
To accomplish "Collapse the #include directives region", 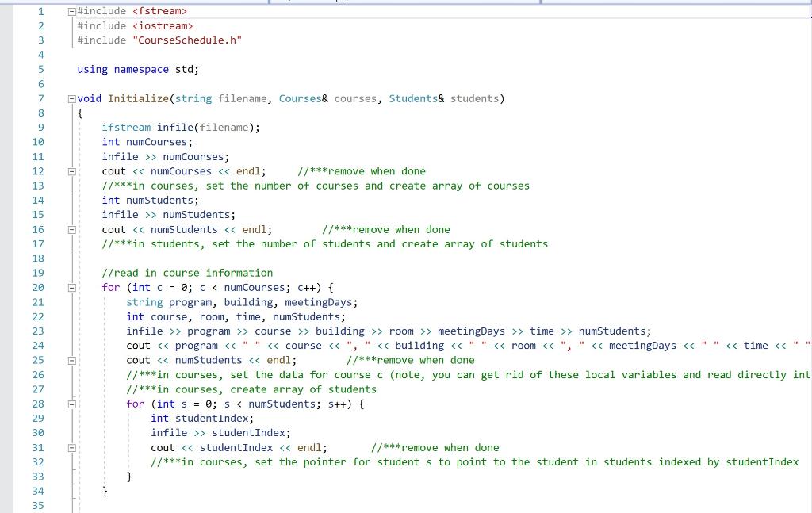I will coord(71,11).
